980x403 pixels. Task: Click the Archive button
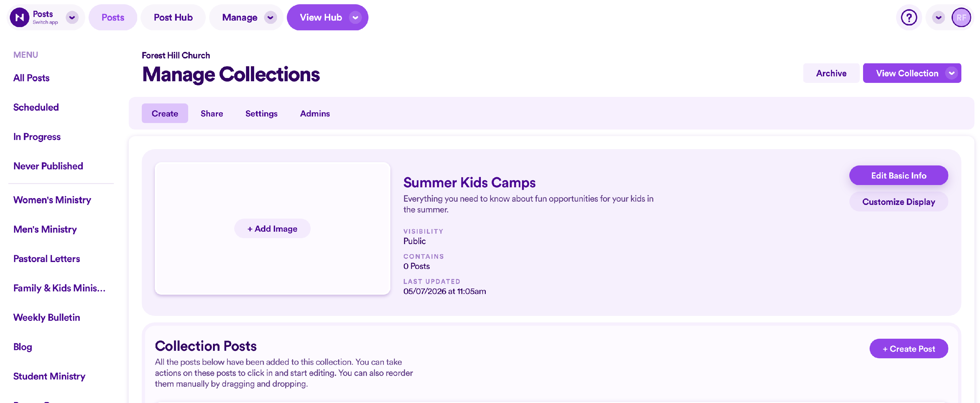pyautogui.click(x=831, y=73)
